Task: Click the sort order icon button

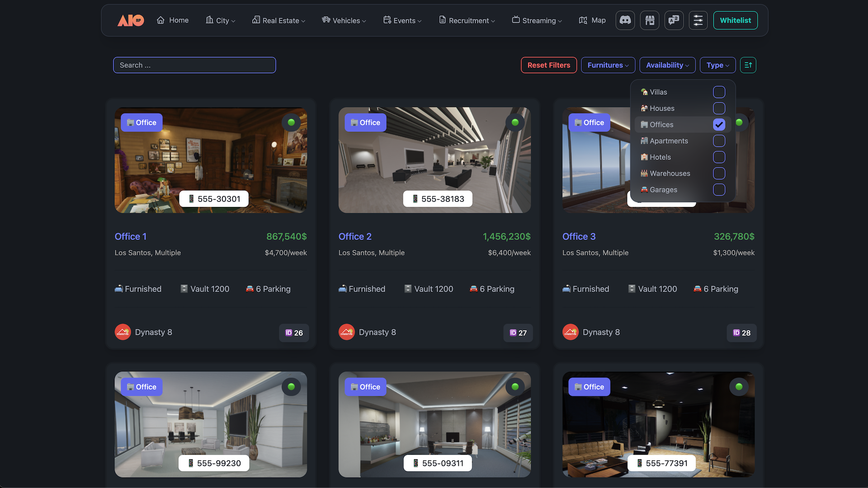Action: point(748,65)
